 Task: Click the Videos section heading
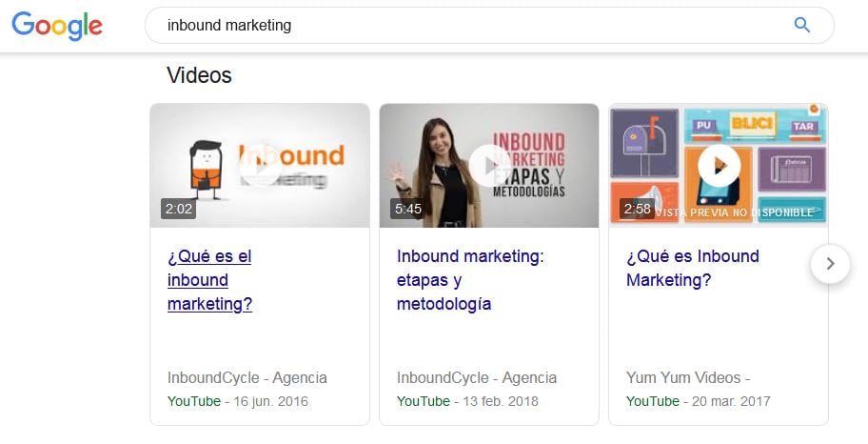click(199, 75)
